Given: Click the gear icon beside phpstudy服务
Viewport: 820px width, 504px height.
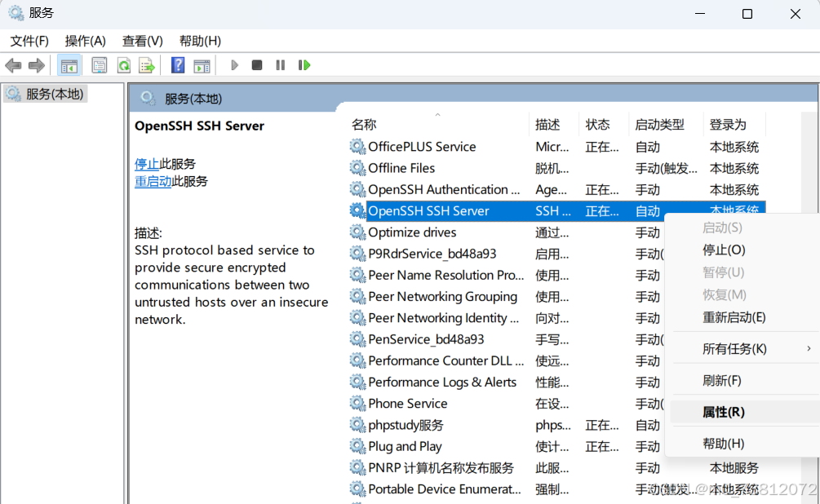Looking at the screenshot, I should [357, 425].
